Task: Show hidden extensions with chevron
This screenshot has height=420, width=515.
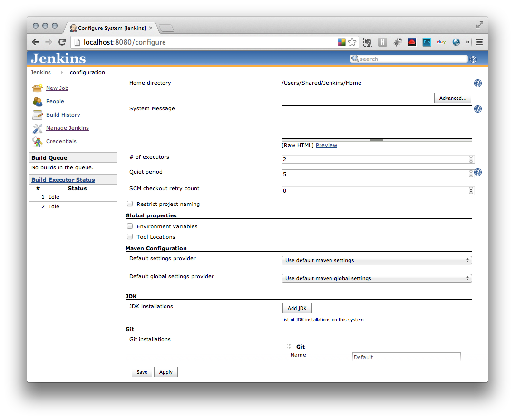Action: (468, 42)
